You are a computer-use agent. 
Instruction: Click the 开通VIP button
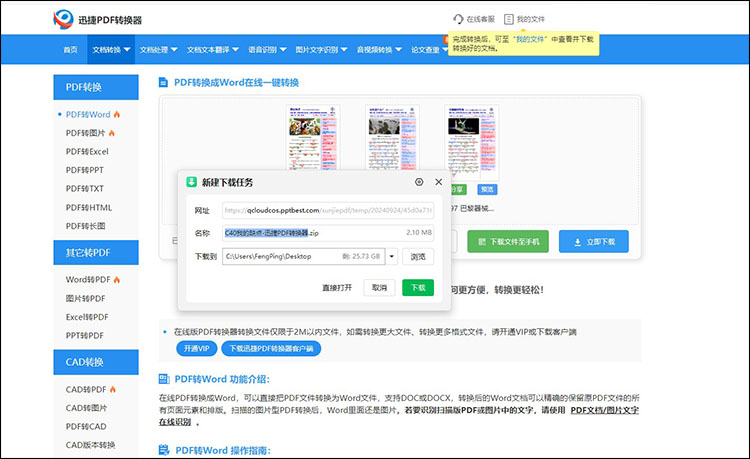pyautogui.click(x=197, y=349)
